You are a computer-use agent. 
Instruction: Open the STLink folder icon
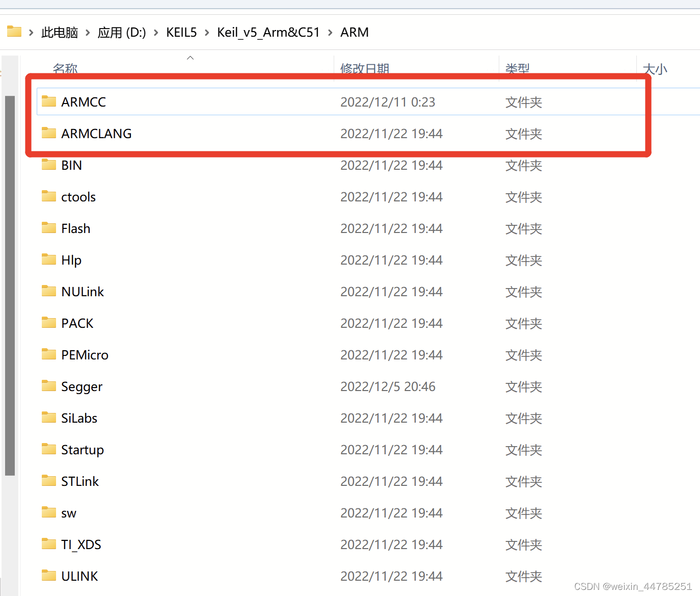48,481
